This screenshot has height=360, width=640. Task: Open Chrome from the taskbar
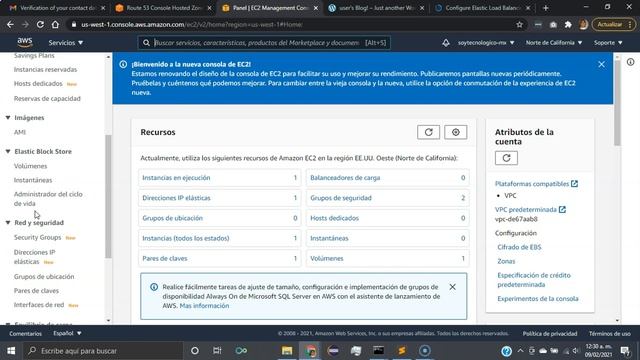[x=310, y=351]
